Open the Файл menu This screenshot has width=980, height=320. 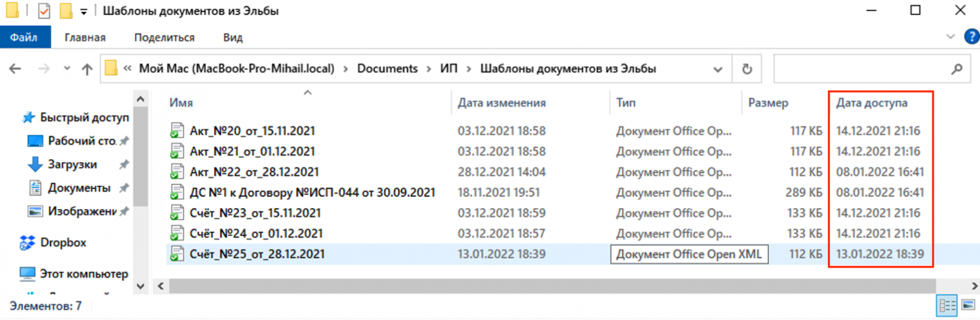tap(24, 37)
